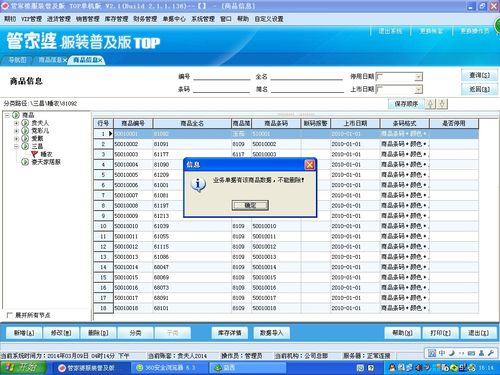The image size is (500, 375).
Task: Click the 分类 button
Action: click(x=135, y=333)
